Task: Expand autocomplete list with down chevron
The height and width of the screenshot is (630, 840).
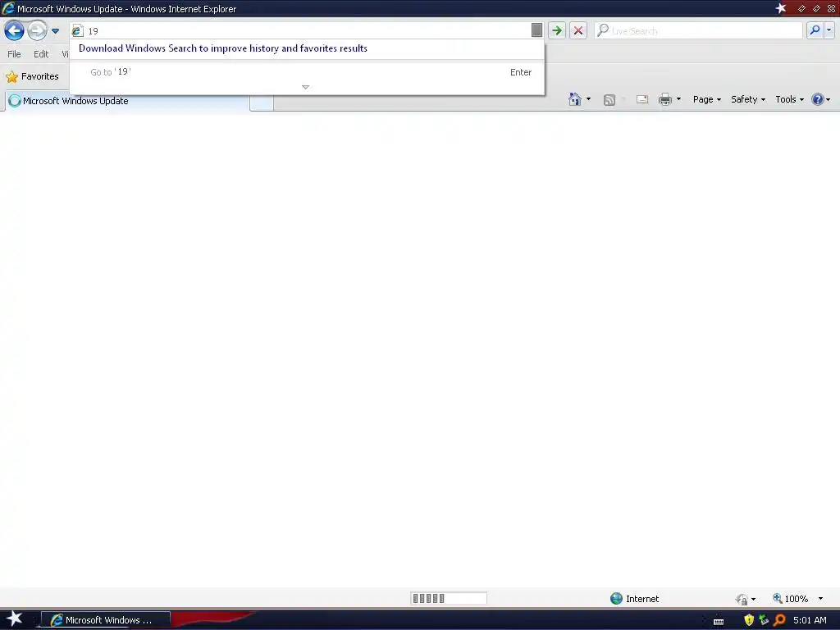Action: pos(305,87)
